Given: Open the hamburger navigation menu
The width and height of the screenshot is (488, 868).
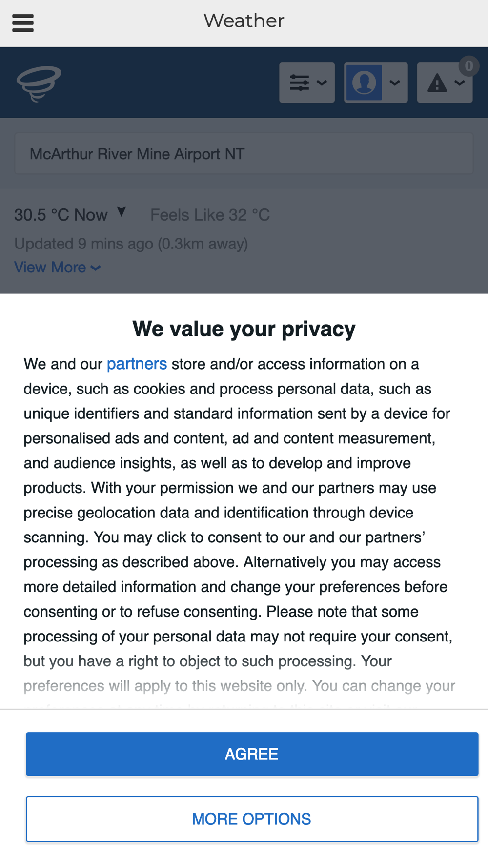Looking at the screenshot, I should click(23, 22).
